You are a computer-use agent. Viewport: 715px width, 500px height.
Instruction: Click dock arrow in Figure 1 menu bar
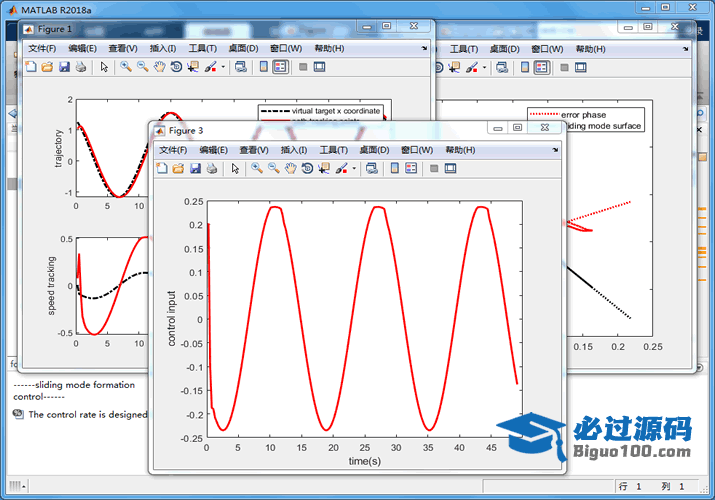(424, 48)
